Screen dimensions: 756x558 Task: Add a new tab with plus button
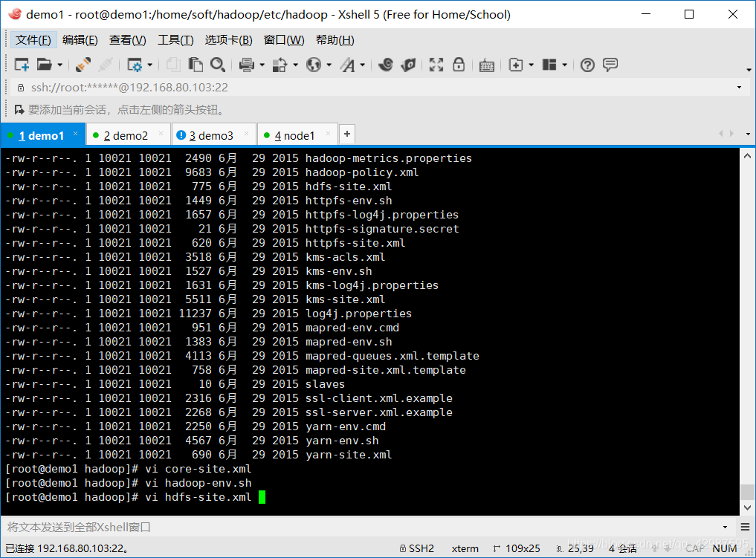coord(347,134)
